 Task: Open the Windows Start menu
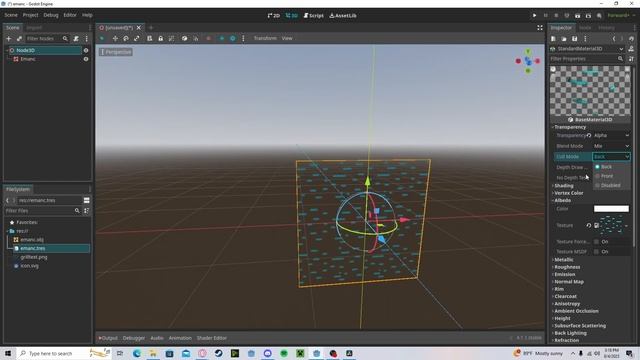[x=8, y=353]
